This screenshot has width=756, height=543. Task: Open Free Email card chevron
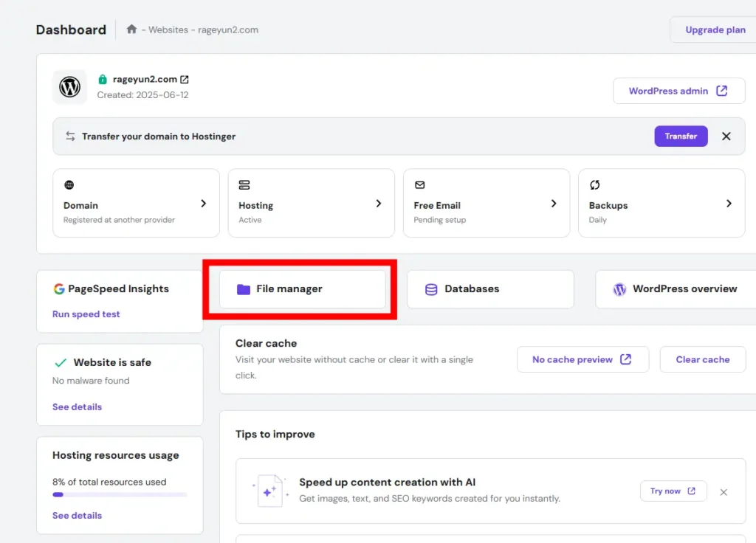click(554, 204)
